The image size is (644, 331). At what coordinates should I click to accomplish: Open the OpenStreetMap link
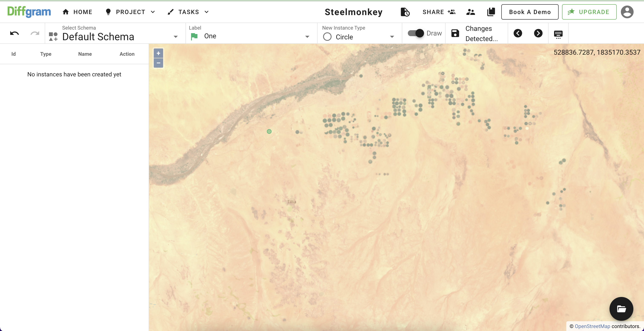[592, 326]
